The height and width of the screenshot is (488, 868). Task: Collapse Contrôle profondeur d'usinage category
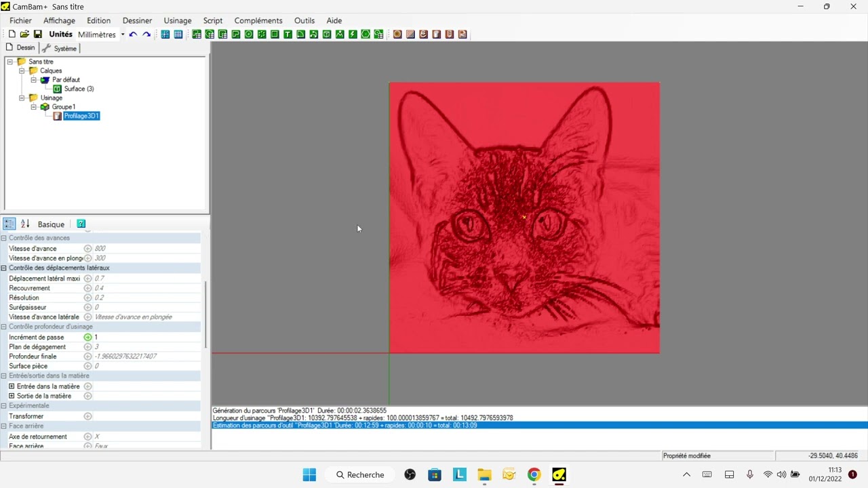[x=3, y=327]
